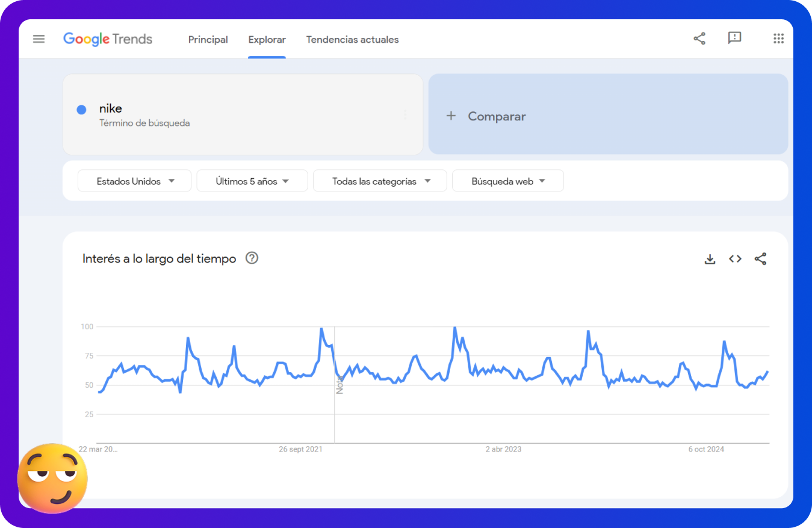The image size is (812, 528).
Task: Click the 75 y-axis value
Action: pyautogui.click(x=90, y=356)
